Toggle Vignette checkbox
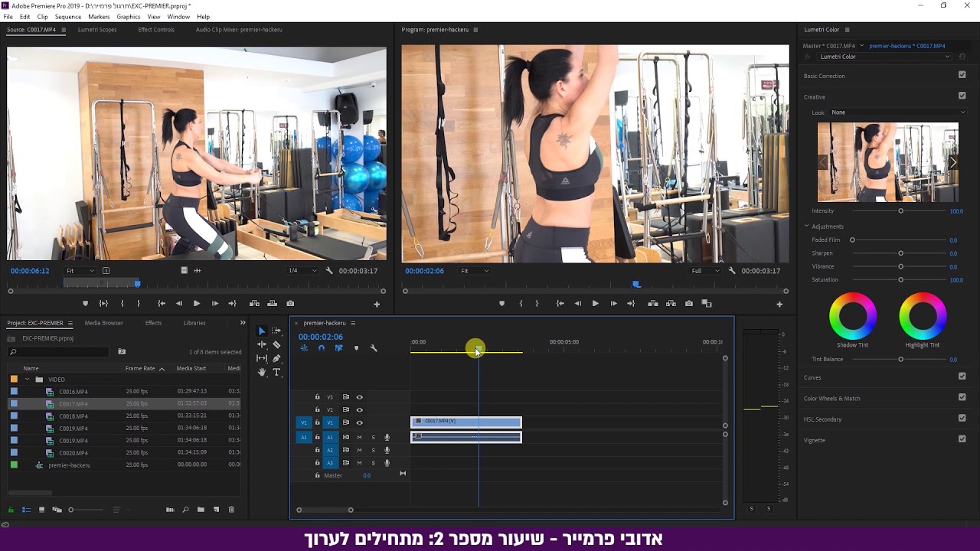Image resolution: width=980 pixels, height=551 pixels. click(962, 439)
